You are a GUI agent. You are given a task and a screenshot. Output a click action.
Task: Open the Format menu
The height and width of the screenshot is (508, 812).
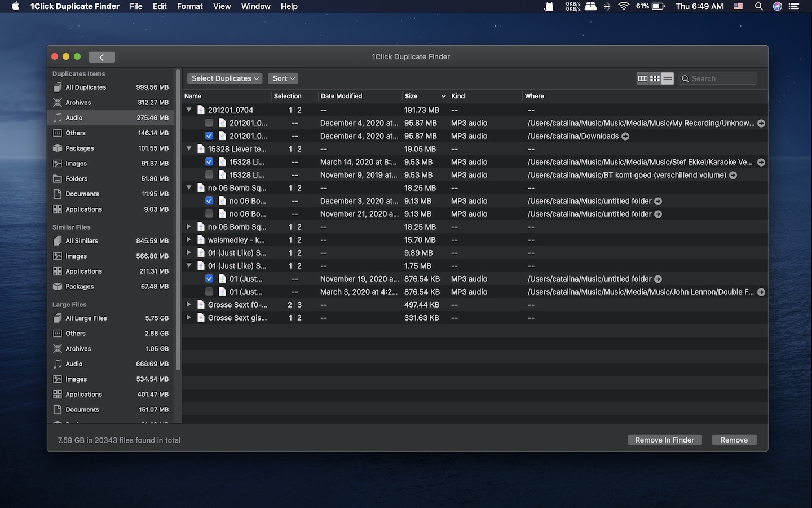(189, 6)
